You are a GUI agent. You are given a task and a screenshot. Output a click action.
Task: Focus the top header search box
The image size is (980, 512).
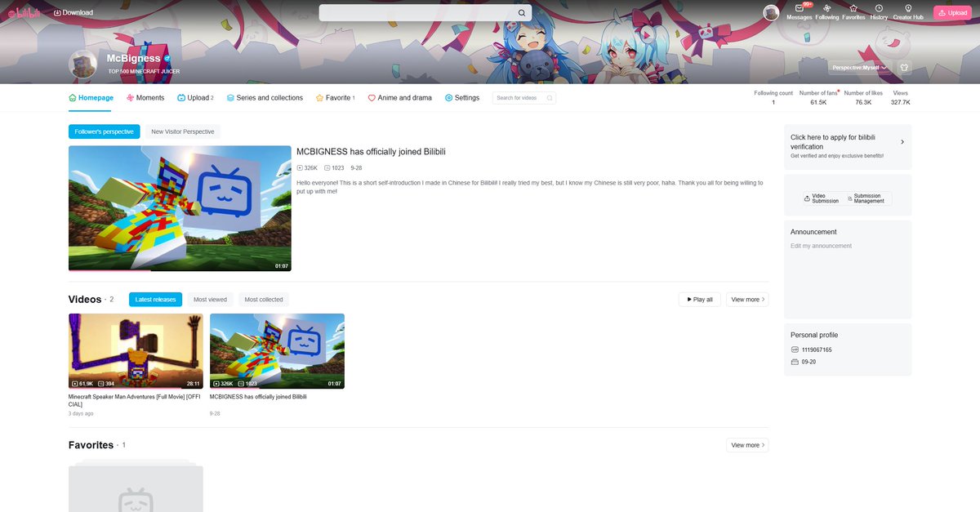coord(425,13)
